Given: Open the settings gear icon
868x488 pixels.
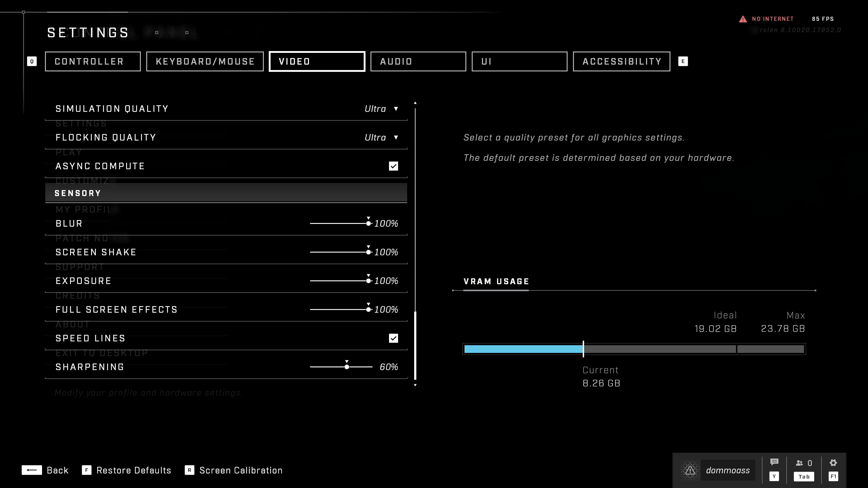Looking at the screenshot, I should 833,463.
